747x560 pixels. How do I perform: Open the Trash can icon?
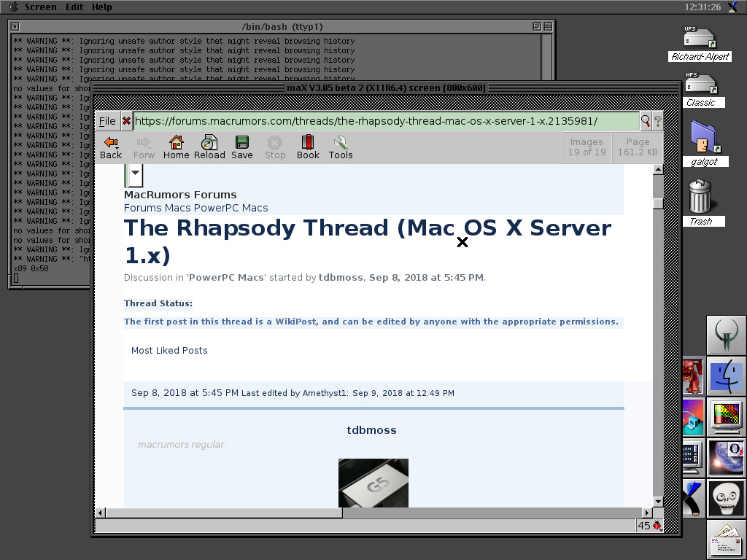tap(700, 203)
